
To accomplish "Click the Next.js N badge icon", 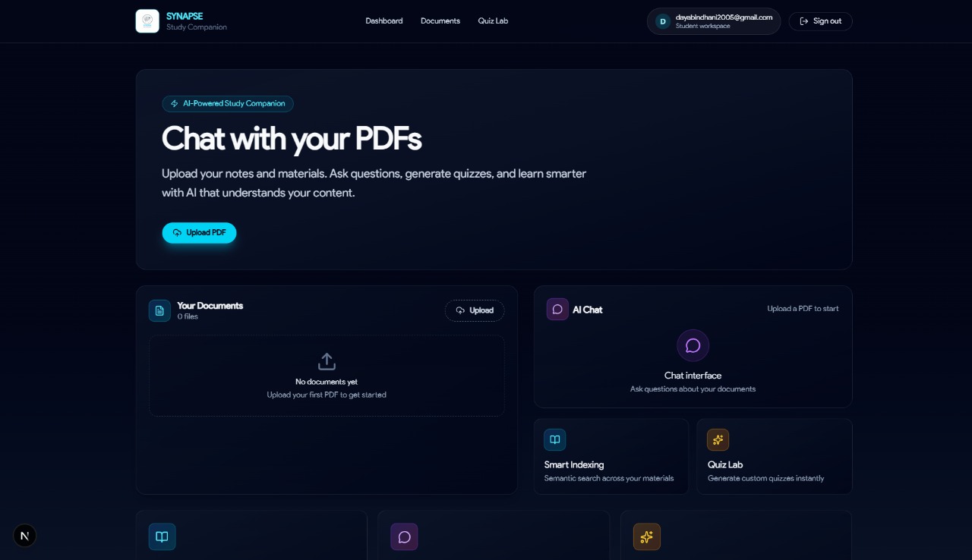I will (x=25, y=536).
